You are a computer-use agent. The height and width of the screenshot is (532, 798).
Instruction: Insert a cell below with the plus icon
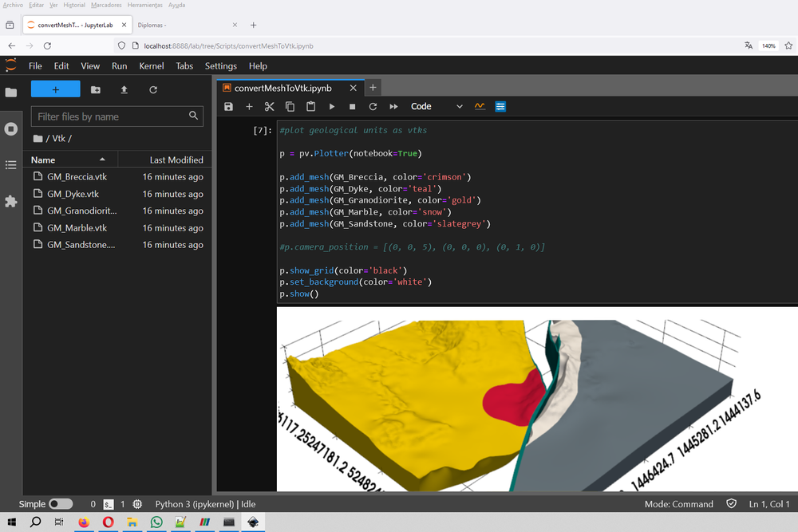click(x=249, y=106)
